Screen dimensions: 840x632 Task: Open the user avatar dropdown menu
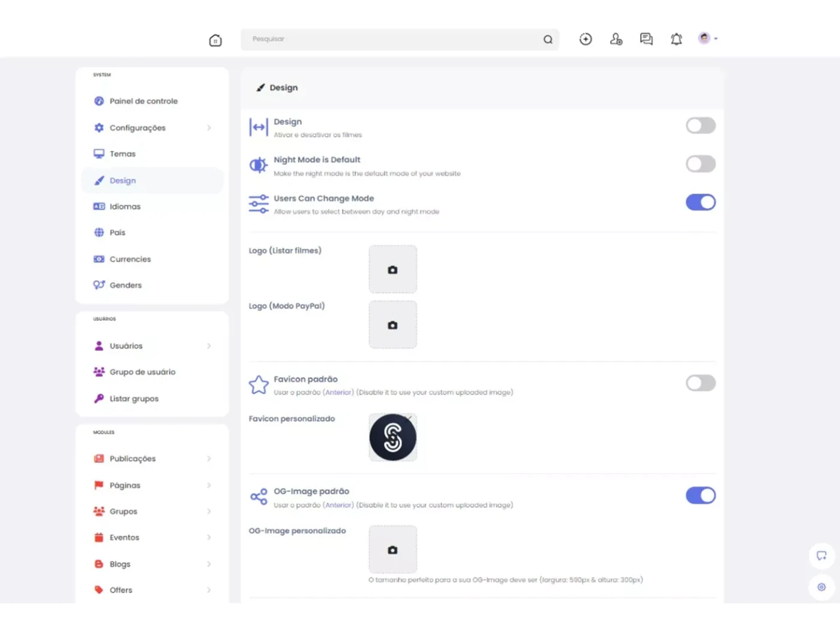click(707, 38)
